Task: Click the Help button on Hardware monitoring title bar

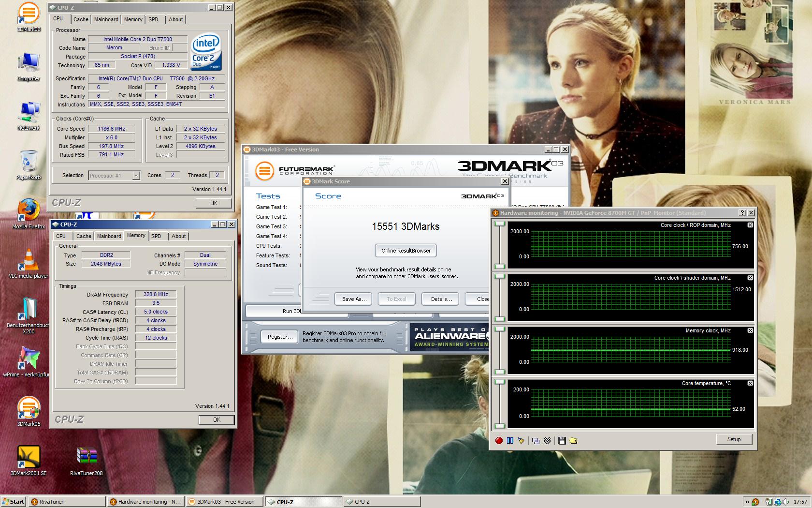Action: point(742,213)
